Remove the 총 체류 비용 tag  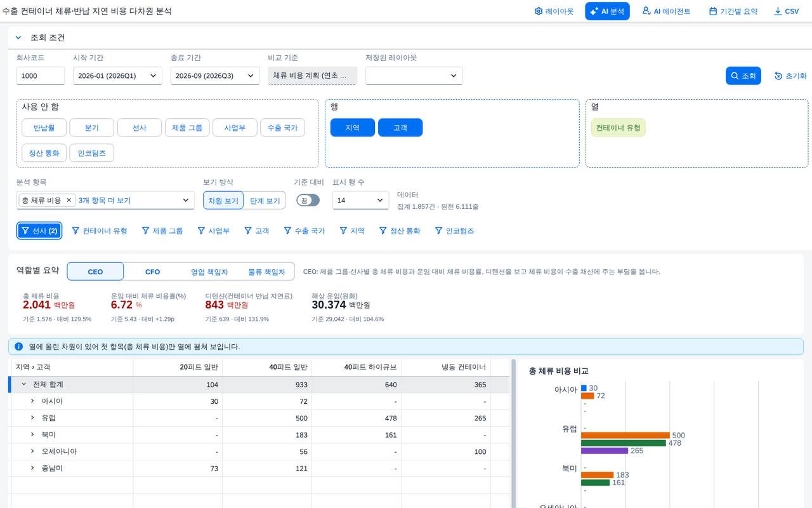69,200
